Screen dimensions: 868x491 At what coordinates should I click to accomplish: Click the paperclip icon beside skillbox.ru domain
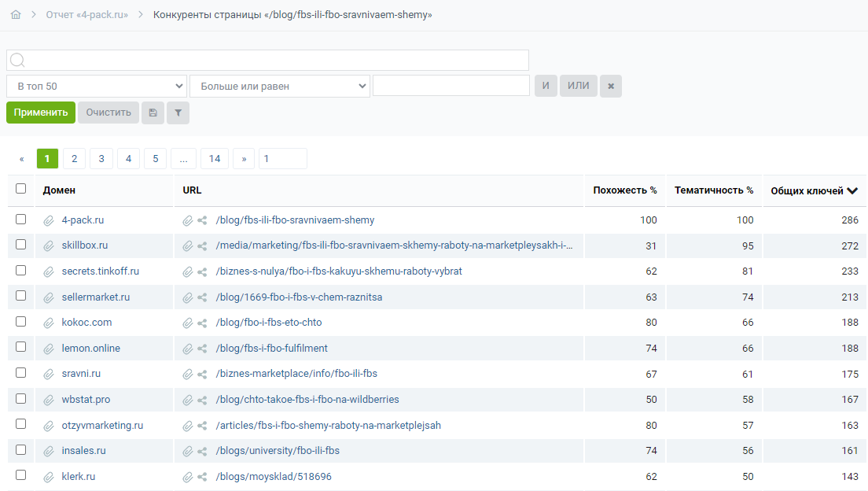click(49, 245)
